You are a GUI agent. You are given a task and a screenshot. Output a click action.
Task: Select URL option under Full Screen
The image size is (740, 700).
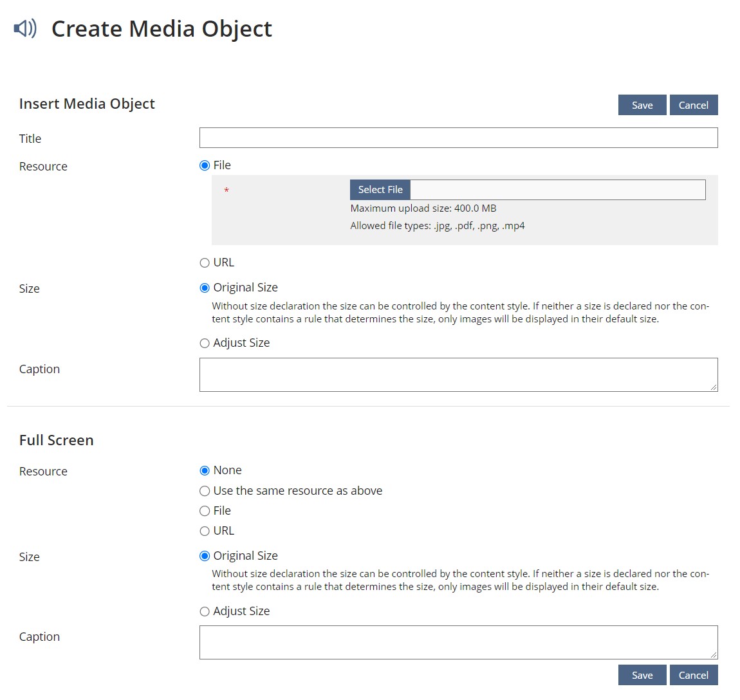click(x=205, y=531)
